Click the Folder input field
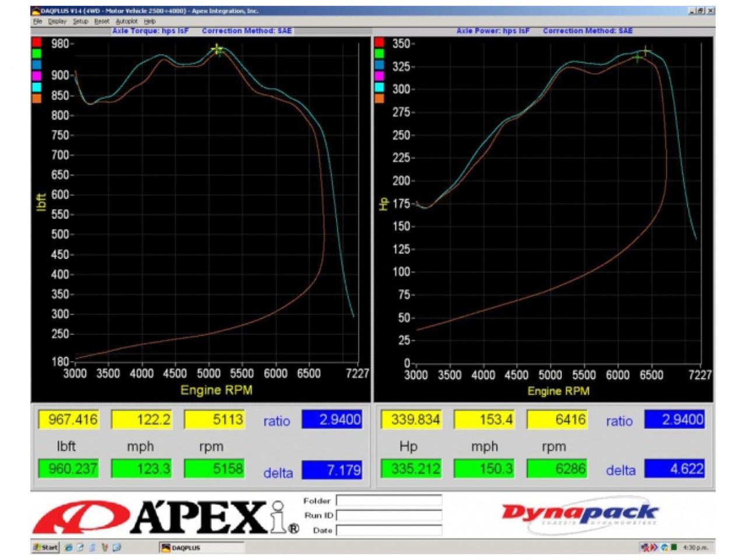The image size is (746, 560). coord(388,501)
